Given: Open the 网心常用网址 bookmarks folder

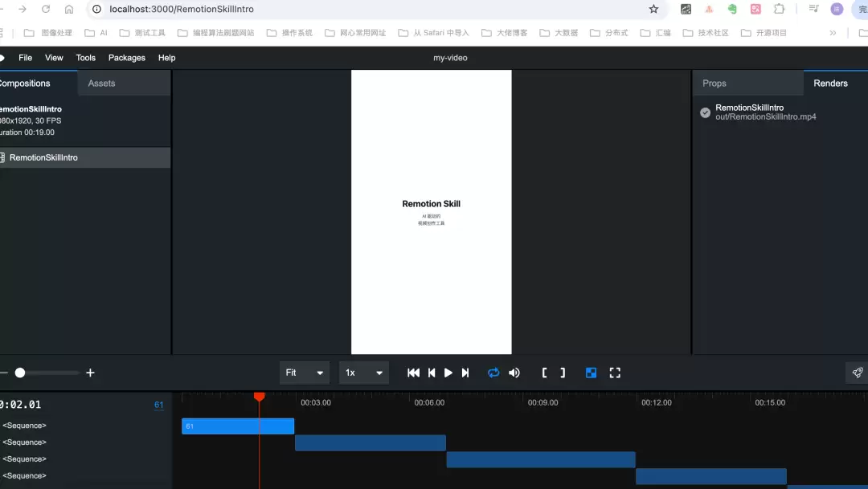Looking at the screenshot, I should coord(355,33).
